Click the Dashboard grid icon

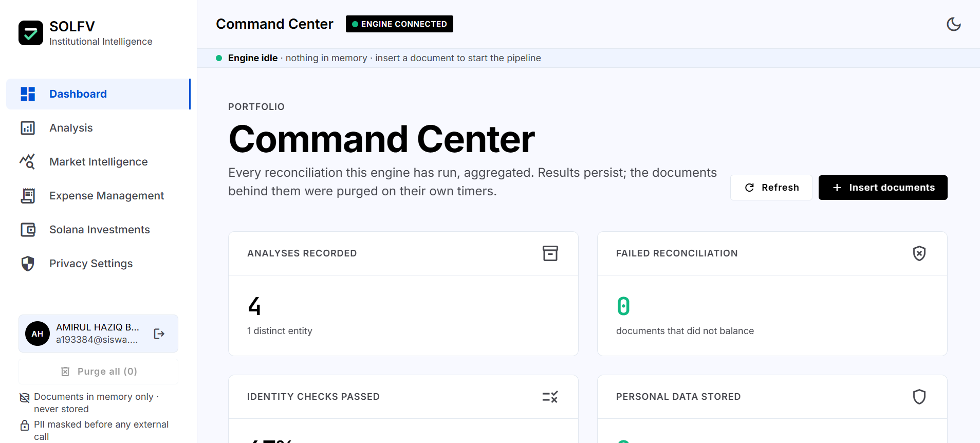pyautogui.click(x=28, y=94)
